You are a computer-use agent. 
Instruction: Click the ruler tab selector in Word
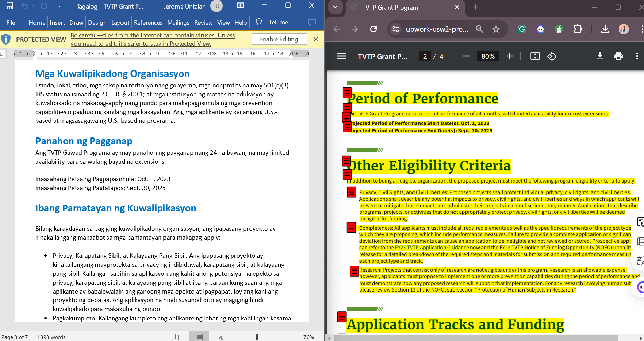coord(2,54)
